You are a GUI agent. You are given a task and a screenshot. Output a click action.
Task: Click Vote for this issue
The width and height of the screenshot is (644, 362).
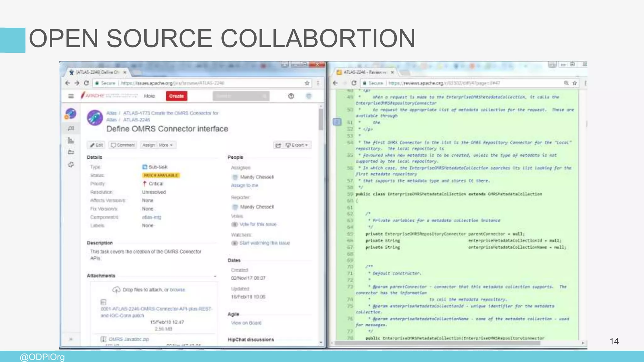[x=258, y=224]
